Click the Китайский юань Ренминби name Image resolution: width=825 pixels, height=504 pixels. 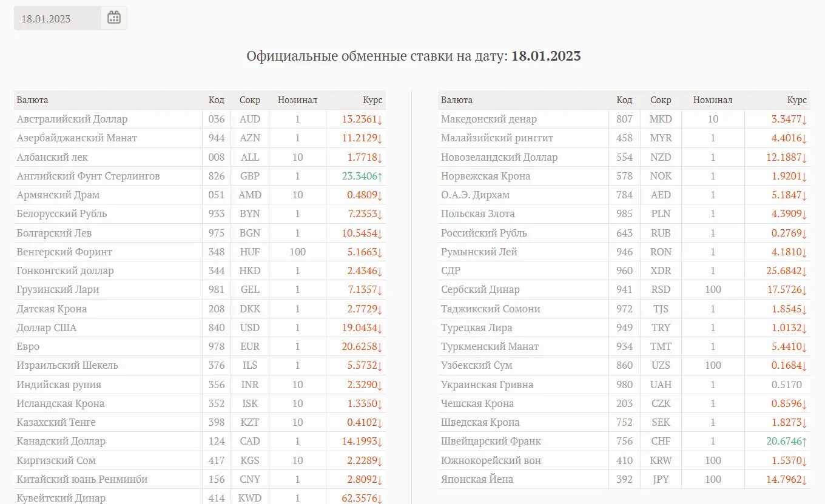coord(82,479)
